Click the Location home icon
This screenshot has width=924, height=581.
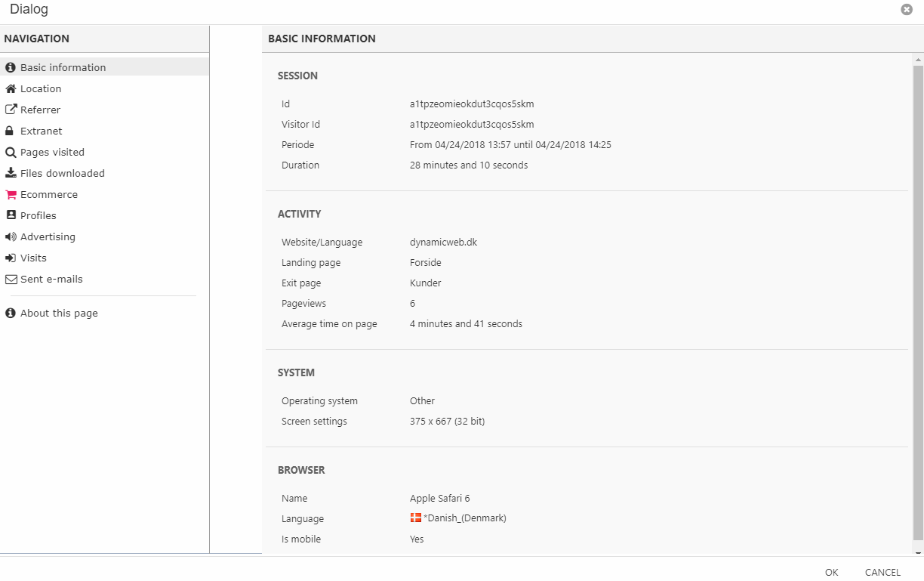click(x=11, y=88)
